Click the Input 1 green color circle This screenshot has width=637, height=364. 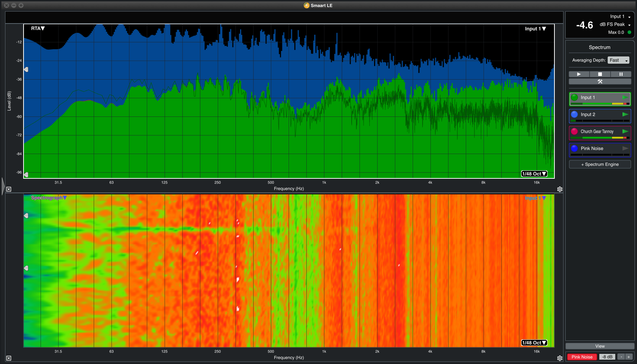tap(574, 97)
